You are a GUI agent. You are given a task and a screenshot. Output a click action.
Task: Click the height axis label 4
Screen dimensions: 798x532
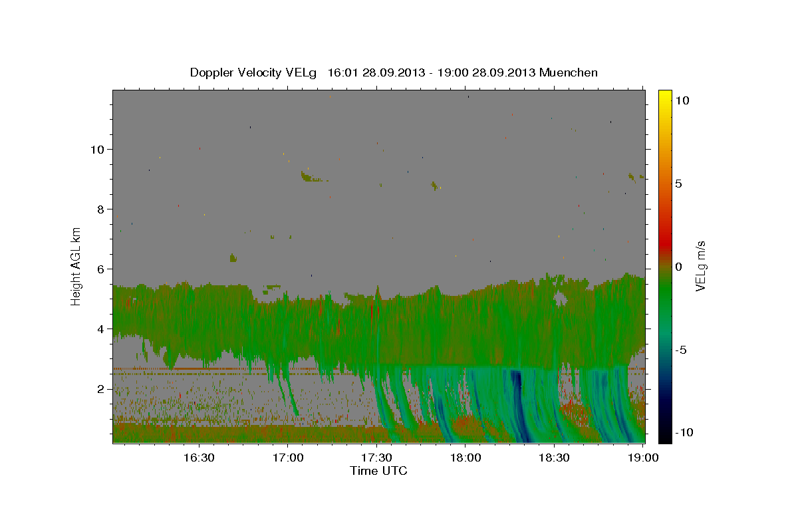[100, 329]
